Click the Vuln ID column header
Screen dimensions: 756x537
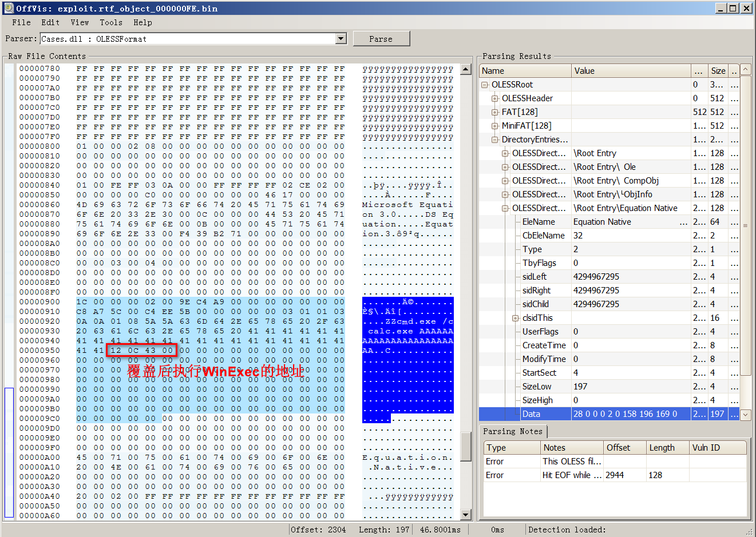tap(718, 448)
